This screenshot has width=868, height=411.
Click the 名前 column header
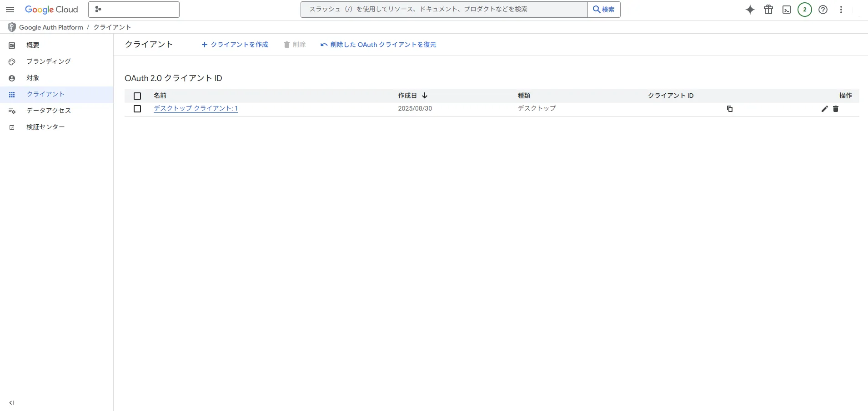[160, 96]
